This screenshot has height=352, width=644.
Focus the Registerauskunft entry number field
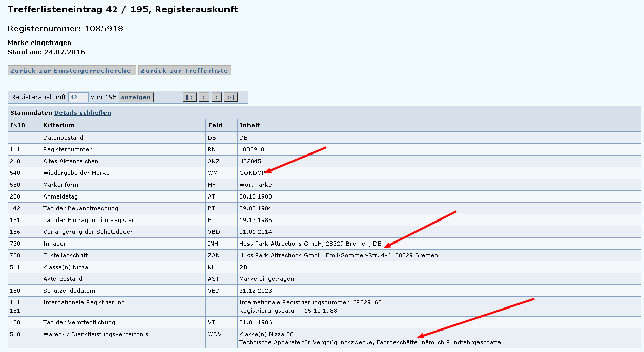[x=78, y=97]
